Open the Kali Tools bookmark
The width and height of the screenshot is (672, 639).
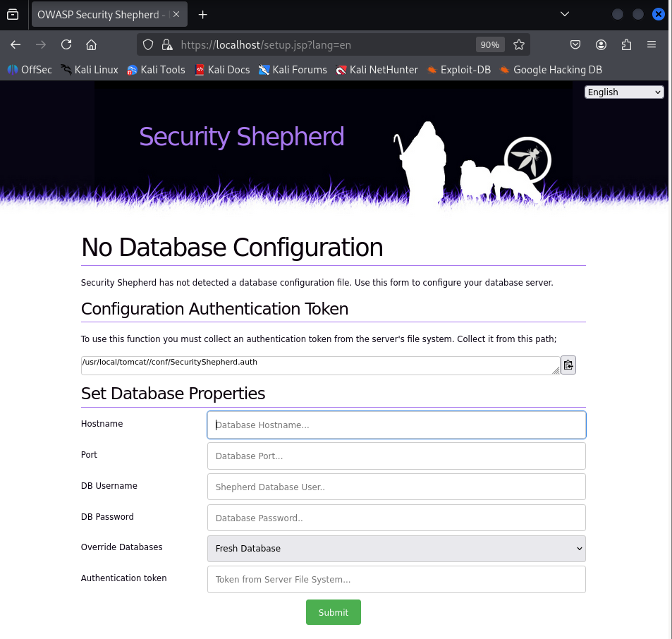pos(156,70)
